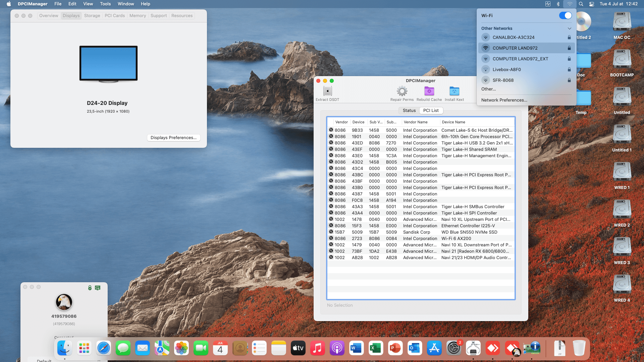The width and height of the screenshot is (644, 362).
Task: Open Messages from the Dock
Action: (x=123, y=349)
